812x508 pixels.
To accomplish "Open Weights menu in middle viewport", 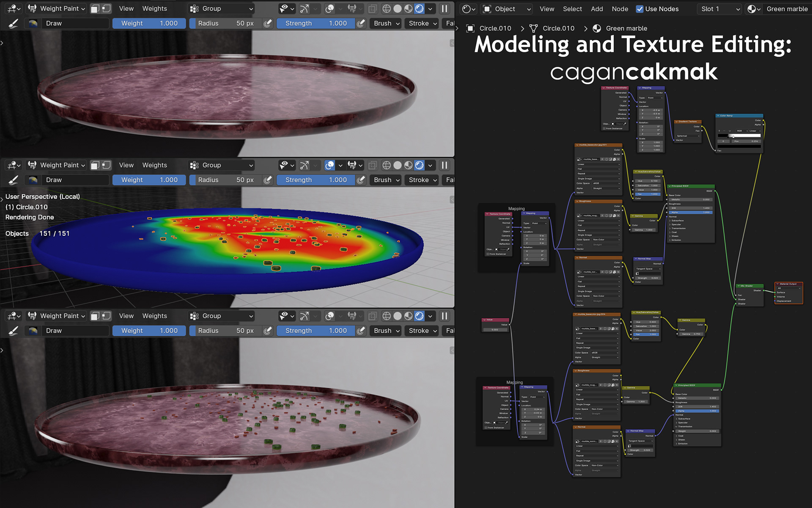I will click(x=154, y=165).
